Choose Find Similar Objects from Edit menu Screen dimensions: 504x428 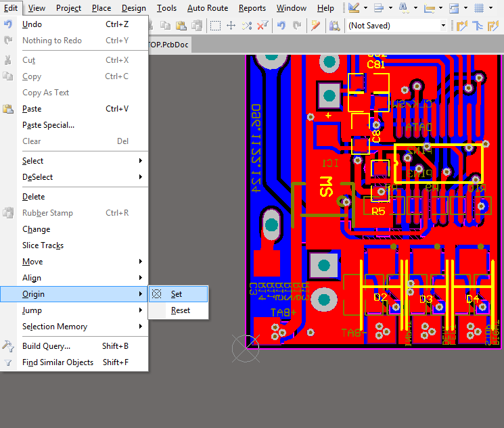click(74, 362)
